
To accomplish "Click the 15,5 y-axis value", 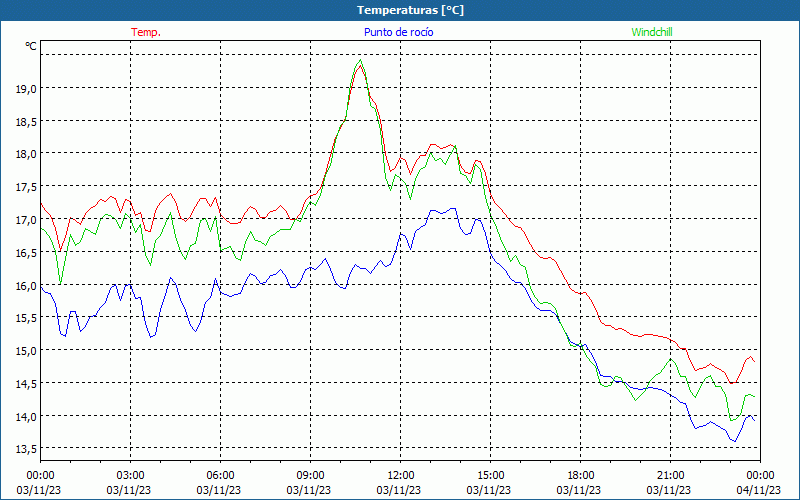I will 27,318.
